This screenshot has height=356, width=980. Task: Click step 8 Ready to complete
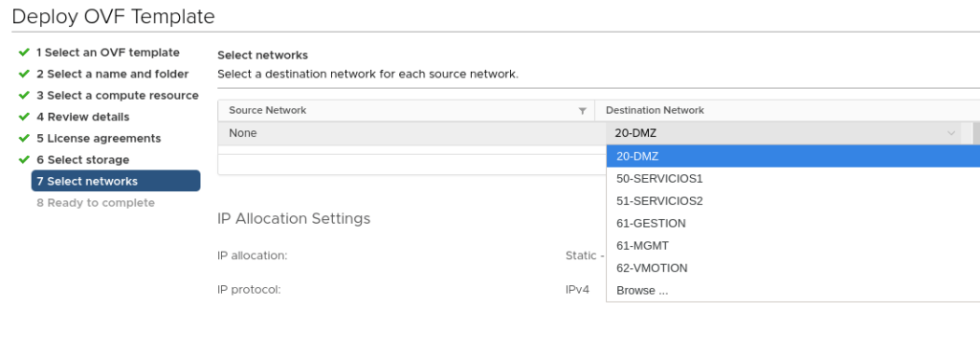95,203
